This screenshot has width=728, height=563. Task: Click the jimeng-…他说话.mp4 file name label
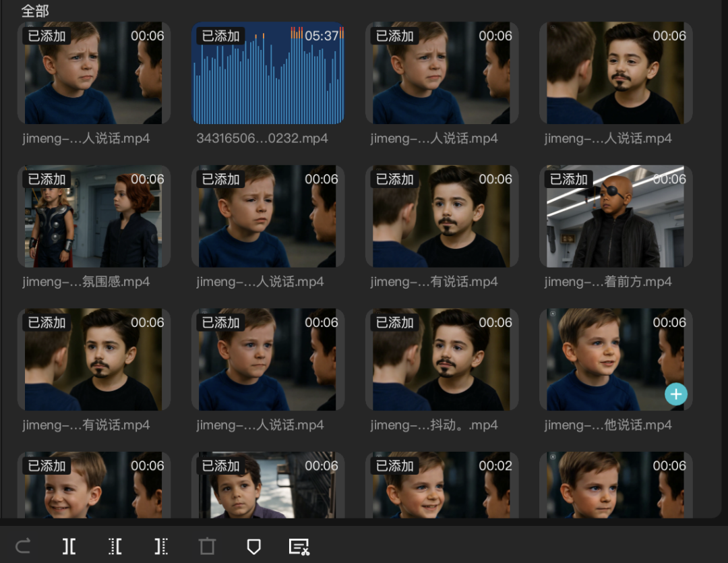click(x=608, y=425)
